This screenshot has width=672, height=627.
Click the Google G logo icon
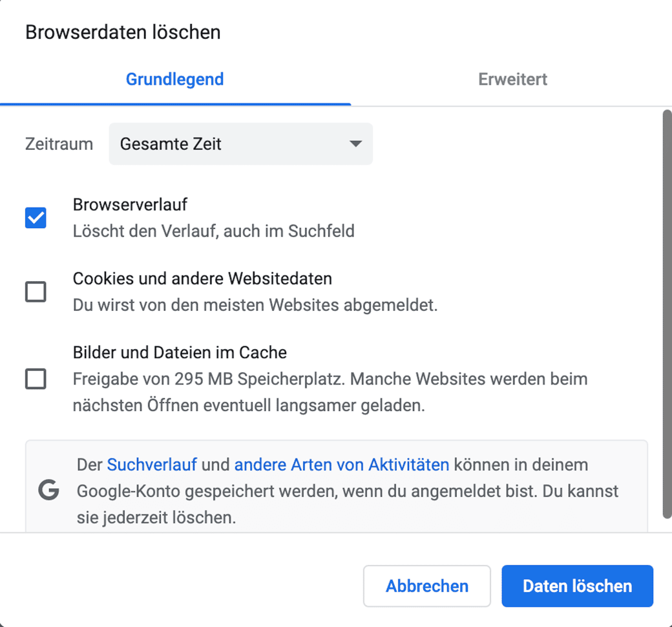coord(48,490)
